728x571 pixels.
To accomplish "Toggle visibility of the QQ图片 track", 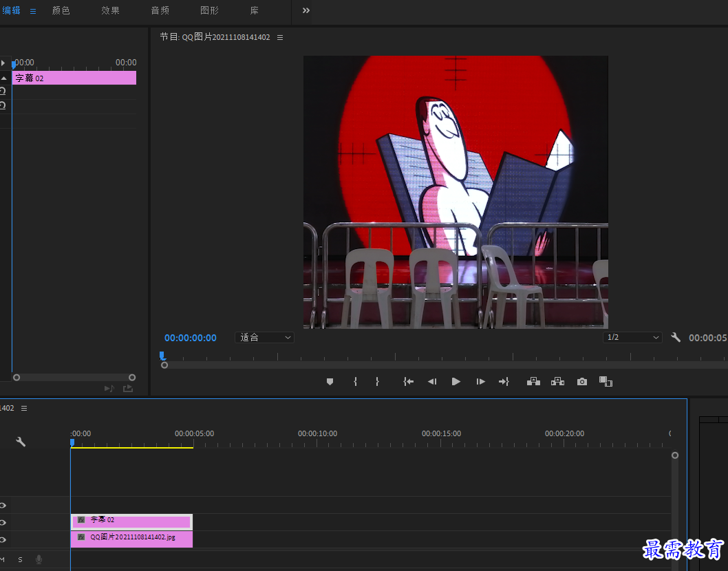I will click(3, 540).
